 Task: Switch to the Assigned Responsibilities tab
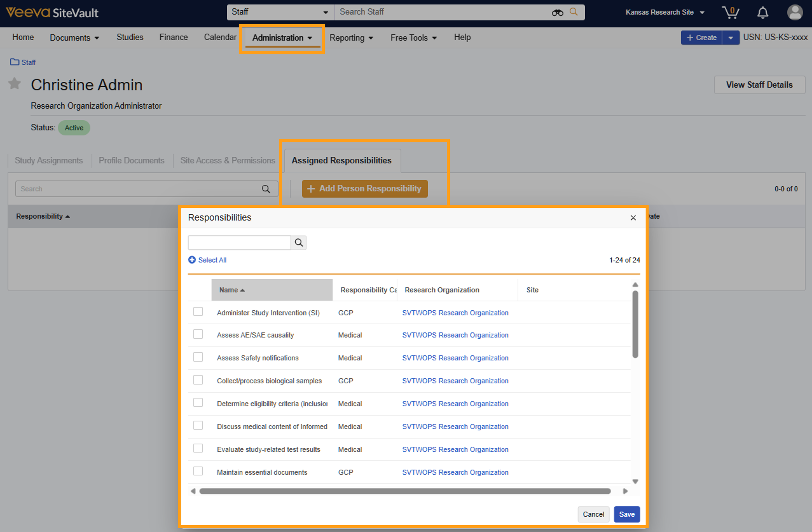341,160
